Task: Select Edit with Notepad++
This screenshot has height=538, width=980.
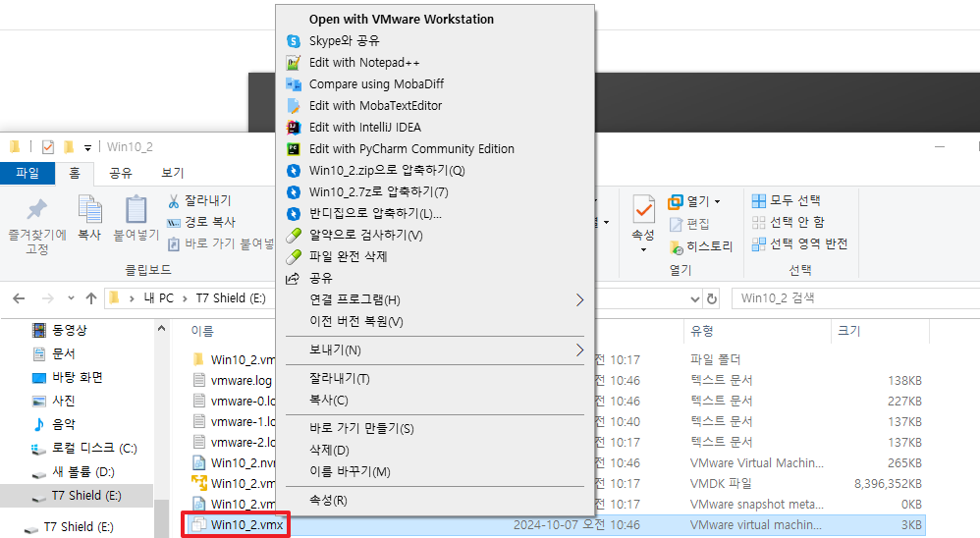Action: (x=364, y=63)
